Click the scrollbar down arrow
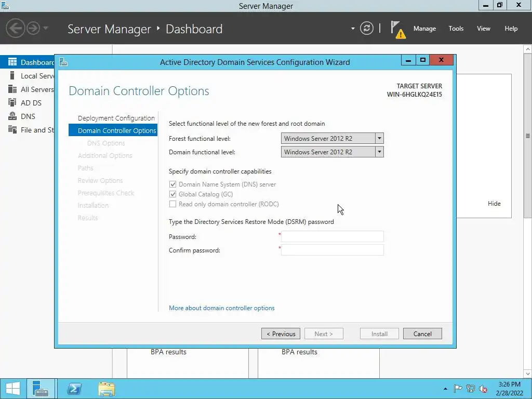The width and height of the screenshot is (532, 399). 528,374
